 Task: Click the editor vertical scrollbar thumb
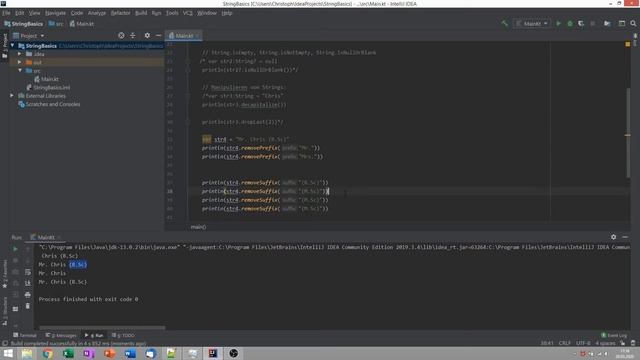[628, 133]
